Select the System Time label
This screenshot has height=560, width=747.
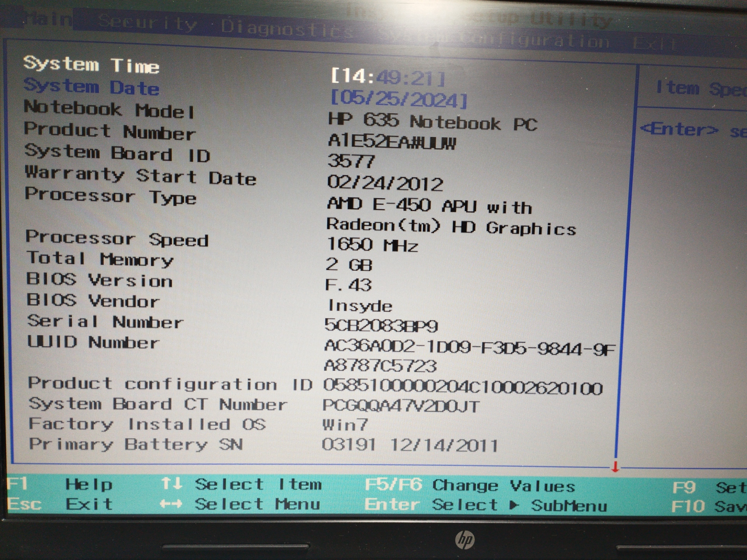pyautogui.click(x=91, y=65)
